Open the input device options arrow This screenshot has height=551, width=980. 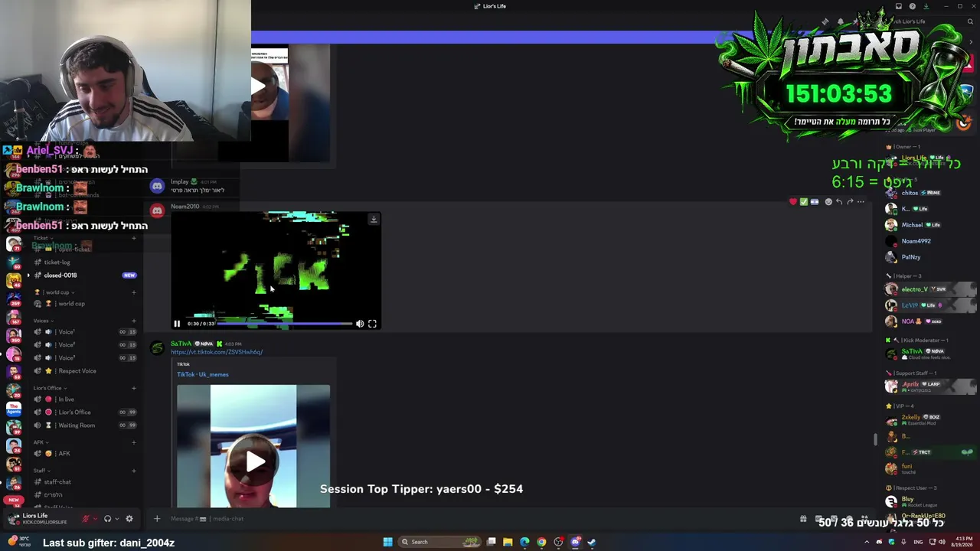[95, 519]
